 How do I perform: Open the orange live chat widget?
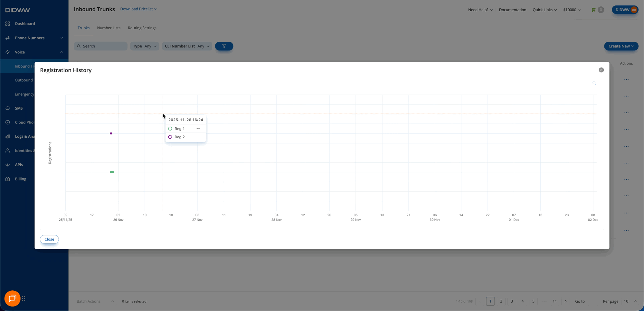click(13, 298)
